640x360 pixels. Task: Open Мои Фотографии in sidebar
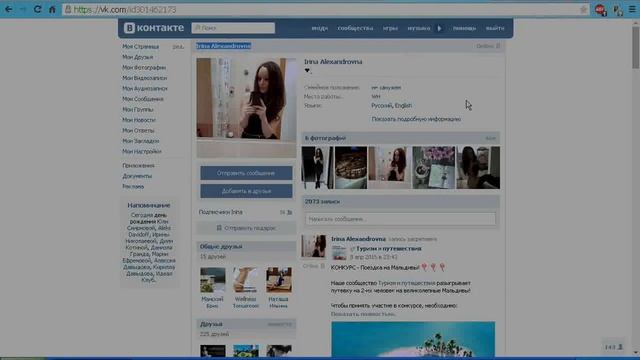144,67
